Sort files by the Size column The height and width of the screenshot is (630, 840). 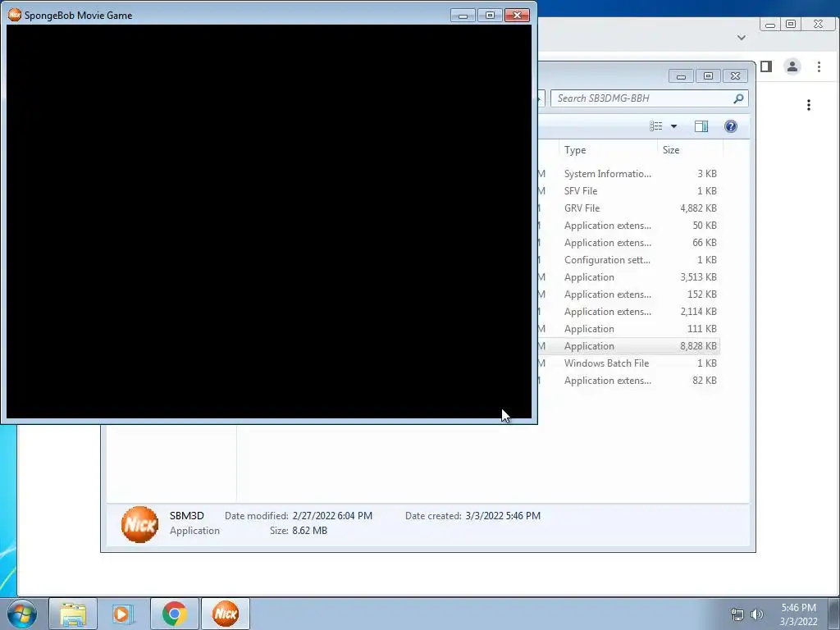690,150
